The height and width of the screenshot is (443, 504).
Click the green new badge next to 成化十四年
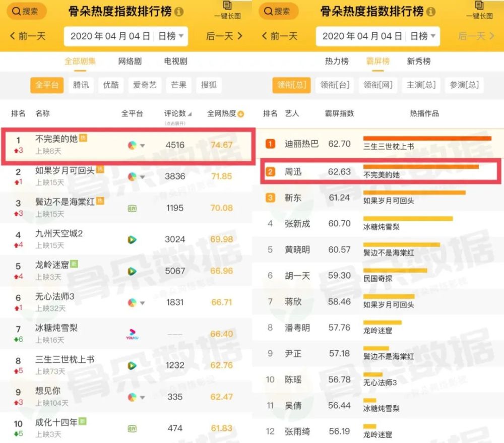pyautogui.click(x=83, y=421)
